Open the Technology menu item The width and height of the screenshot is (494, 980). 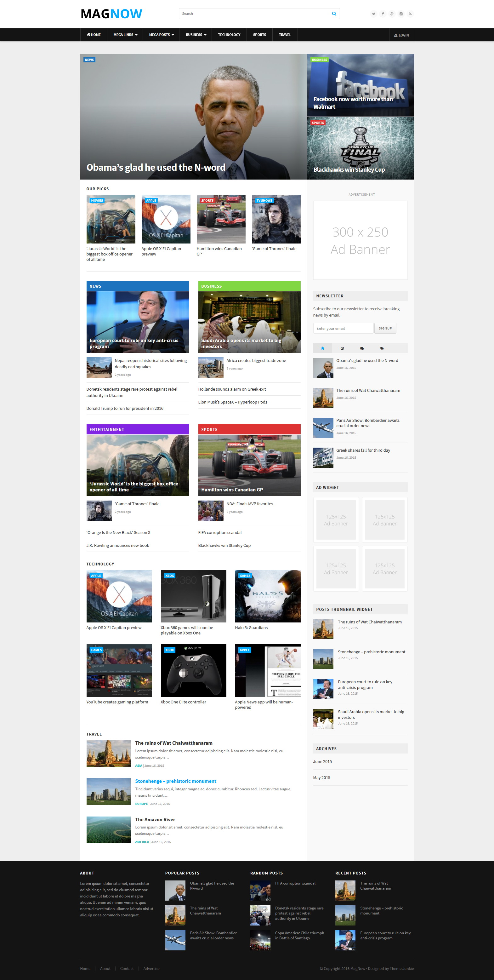pos(229,35)
